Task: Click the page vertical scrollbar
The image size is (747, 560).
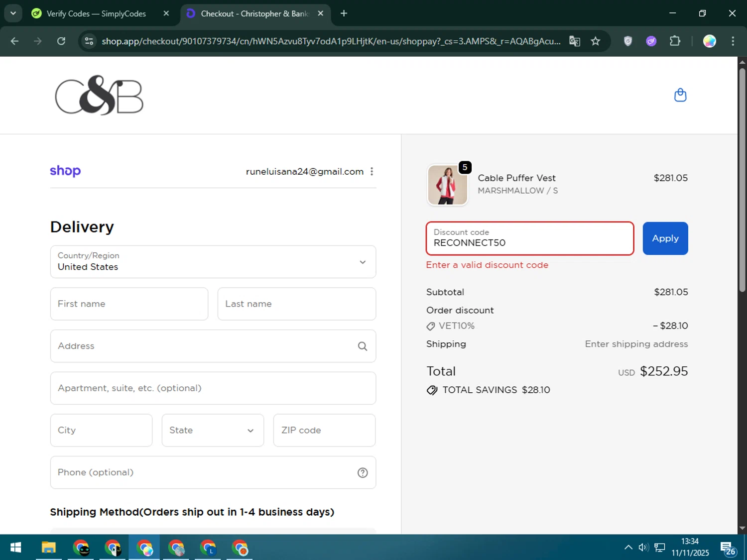Action: 742,179
